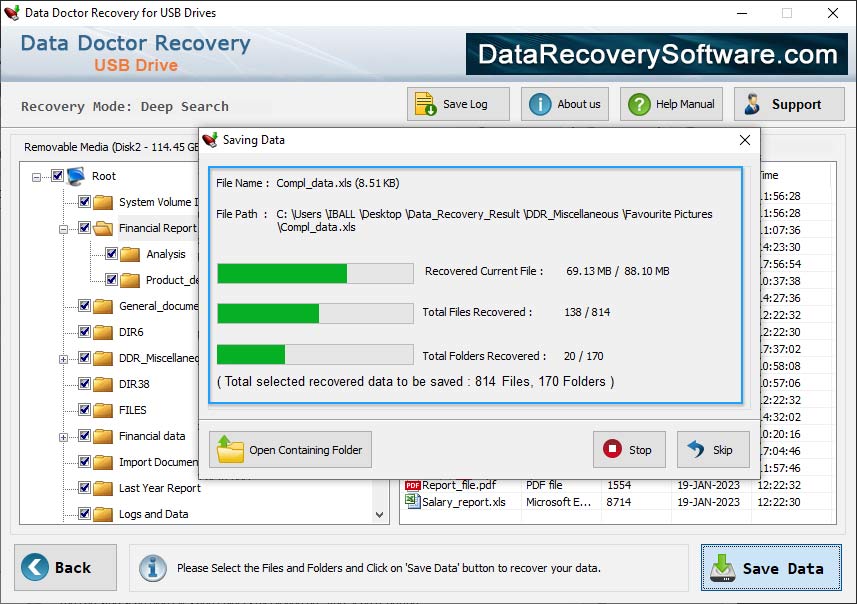Click the Save Log icon

pyautogui.click(x=424, y=103)
